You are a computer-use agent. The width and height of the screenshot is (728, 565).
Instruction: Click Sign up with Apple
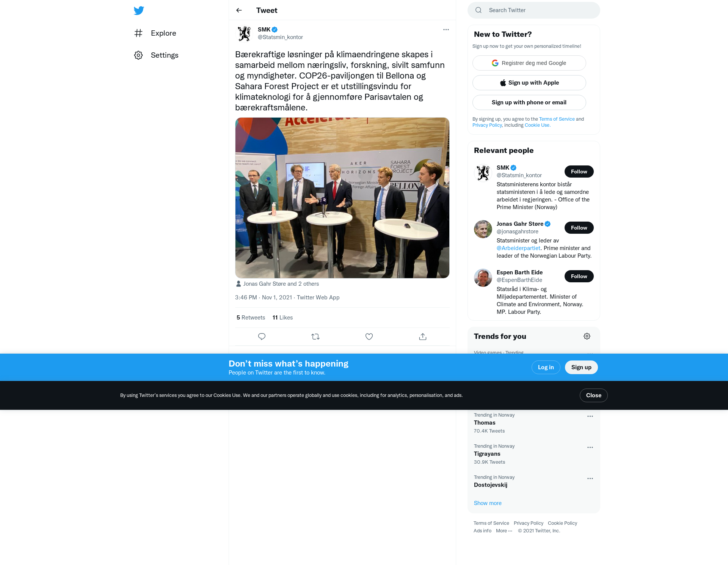pos(529,83)
